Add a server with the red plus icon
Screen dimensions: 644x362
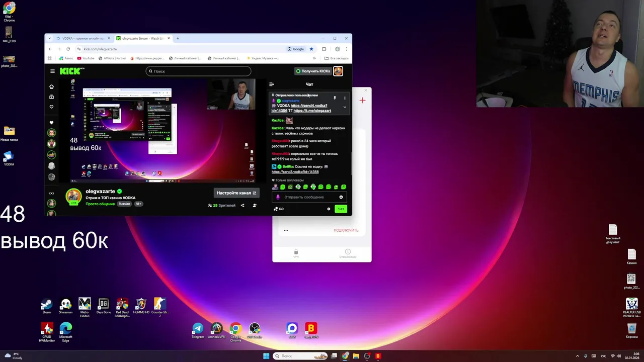click(x=362, y=101)
